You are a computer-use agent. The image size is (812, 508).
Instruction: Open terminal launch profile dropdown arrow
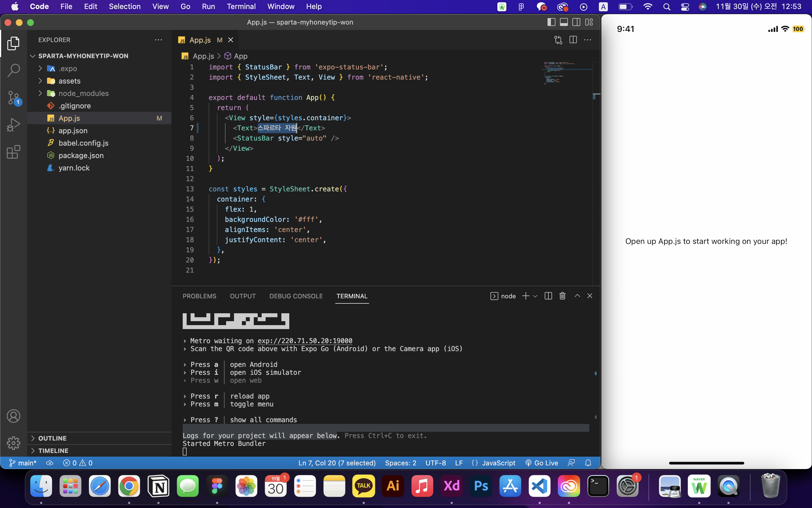click(535, 296)
